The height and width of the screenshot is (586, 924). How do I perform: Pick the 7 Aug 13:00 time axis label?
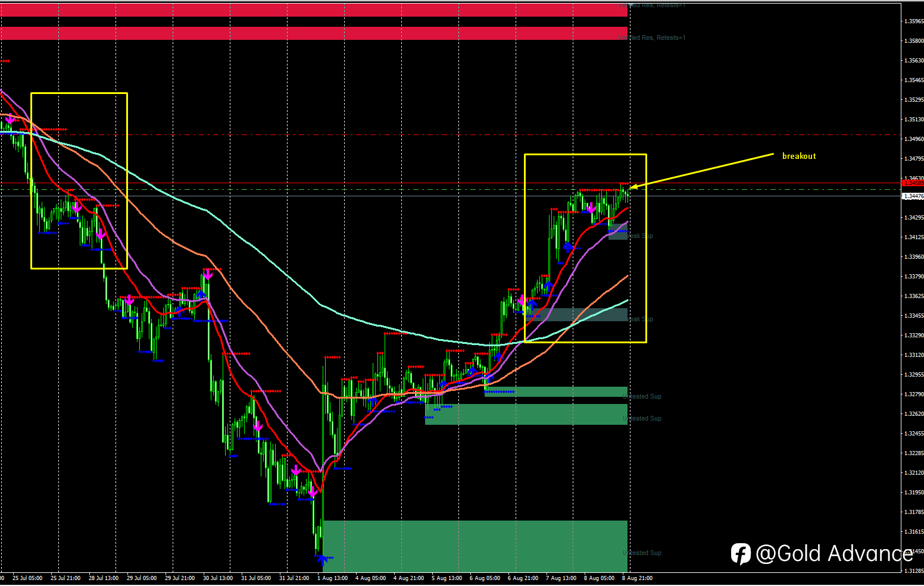(x=561, y=578)
